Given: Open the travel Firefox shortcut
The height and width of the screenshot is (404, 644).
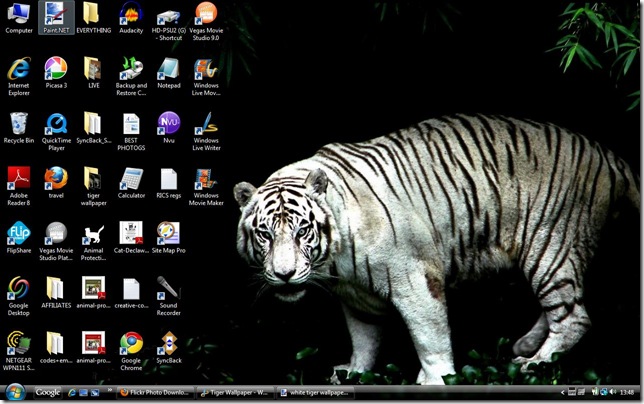Looking at the screenshot, I should 56,183.
